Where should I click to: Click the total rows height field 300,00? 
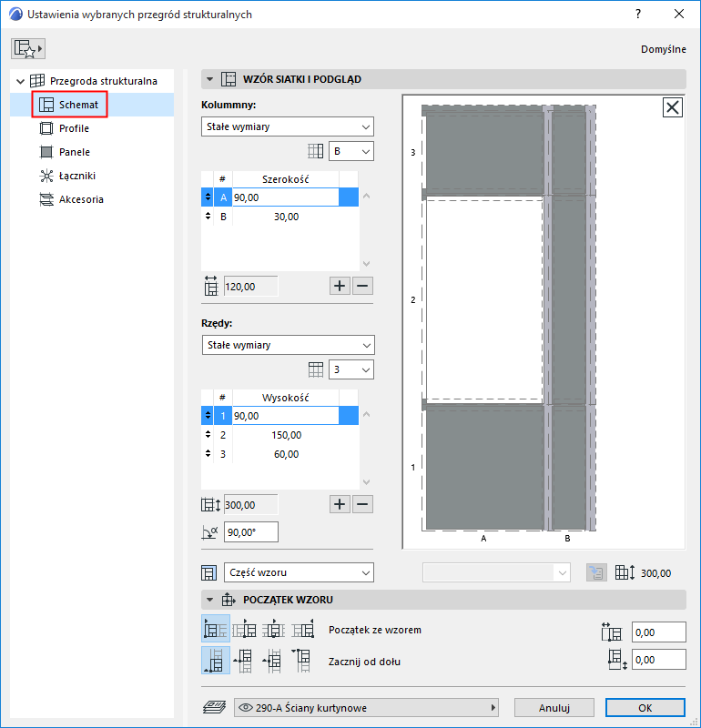251,505
